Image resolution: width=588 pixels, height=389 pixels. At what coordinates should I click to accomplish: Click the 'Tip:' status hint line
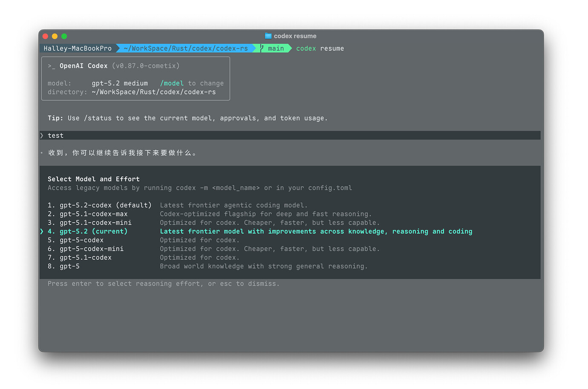187,118
